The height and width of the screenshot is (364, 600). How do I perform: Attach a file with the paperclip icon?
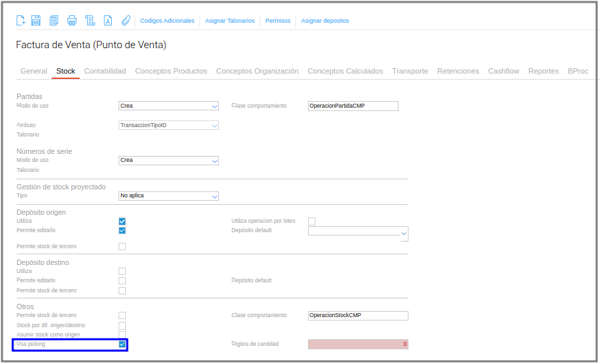(126, 20)
